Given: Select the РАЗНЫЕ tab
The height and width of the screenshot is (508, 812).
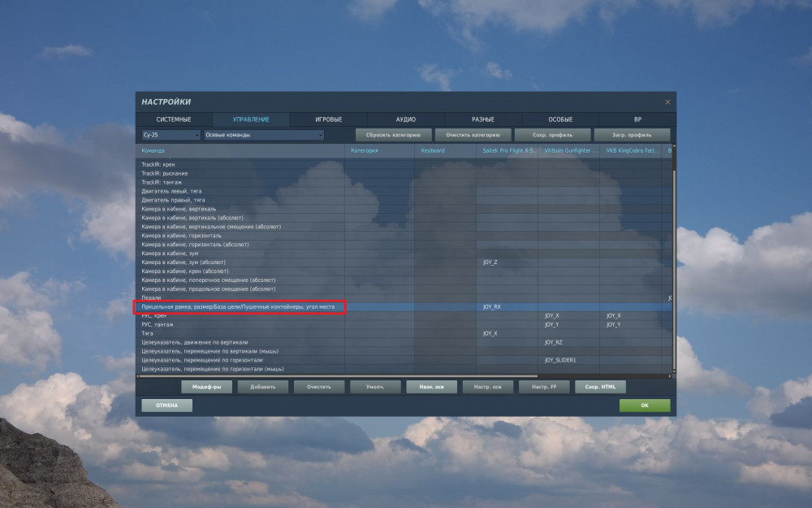Looking at the screenshot, I should click(482, 119).
